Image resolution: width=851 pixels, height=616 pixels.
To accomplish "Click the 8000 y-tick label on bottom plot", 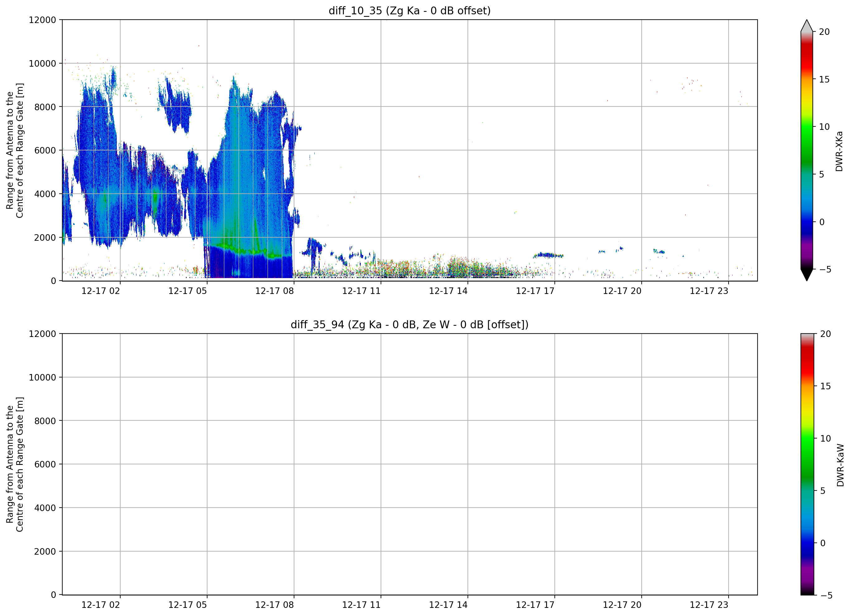I will point(45,421).
